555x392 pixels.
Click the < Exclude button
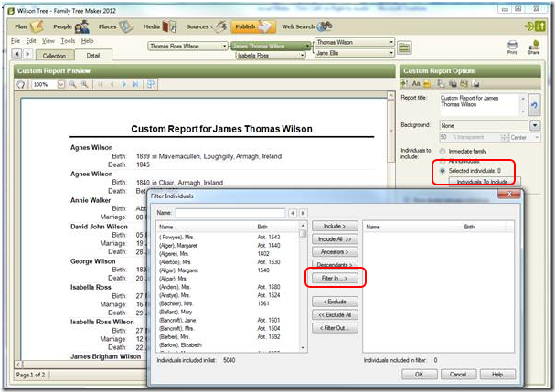(335, 302)
